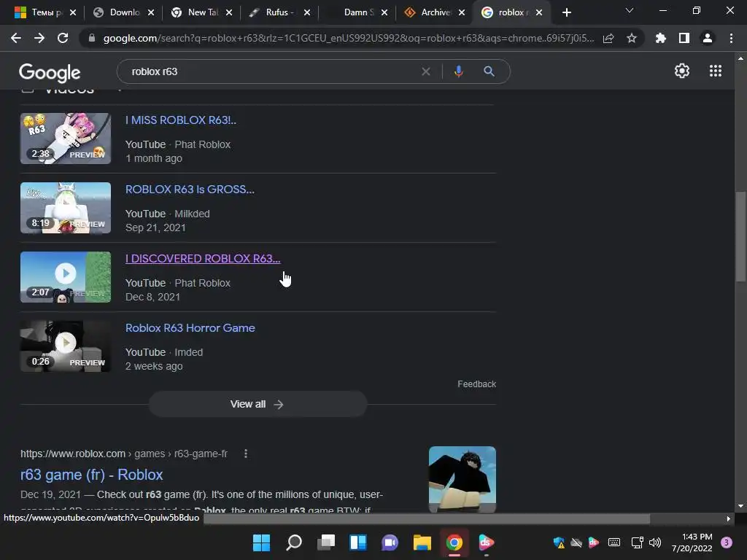The width and height of the screenshot is (747, 560).
Task: Play the 2:07 video thumbnail
Action: tap(66, 277)
